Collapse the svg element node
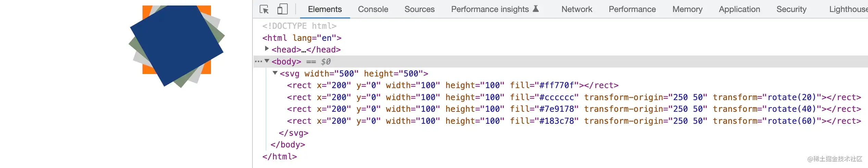This screenshot has width=868, height=168. click(275, 73)
